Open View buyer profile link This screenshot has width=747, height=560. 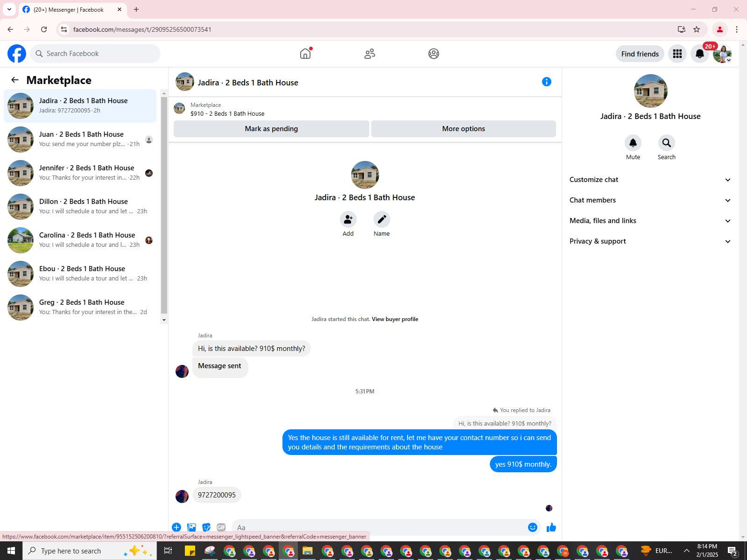coord(395,319)
